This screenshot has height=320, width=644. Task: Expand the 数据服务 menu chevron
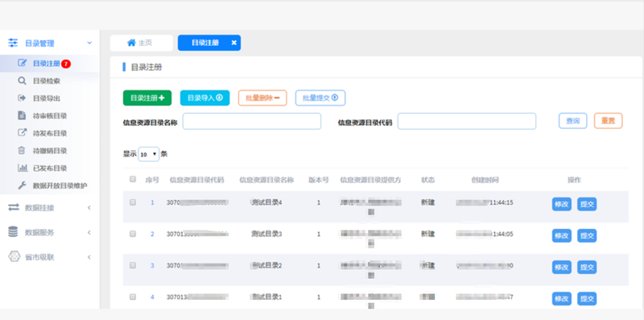click(x=89, y=232)
